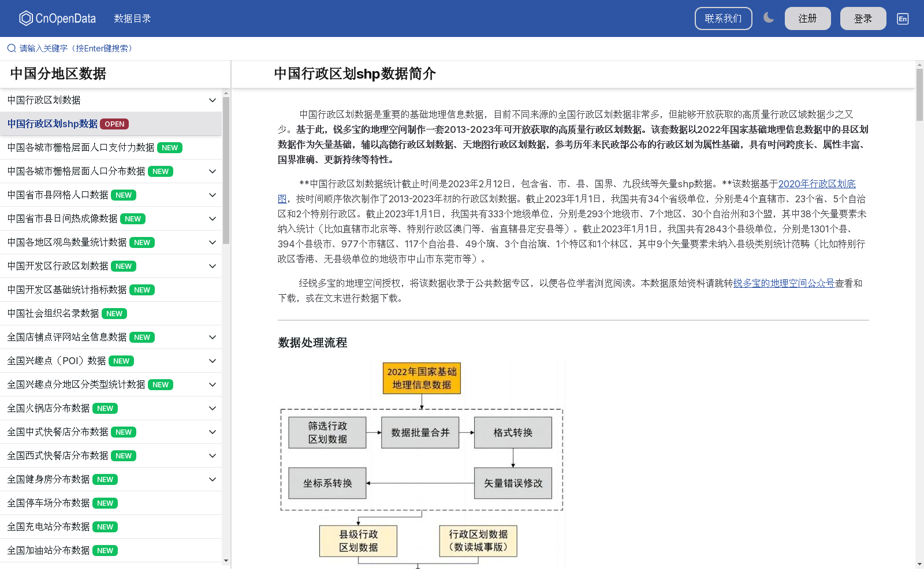Image resolution: width=924 pixels, height=578 pixels.
Task: Click the CnOpenData hexagon logo
Action: tap(25, 18)
